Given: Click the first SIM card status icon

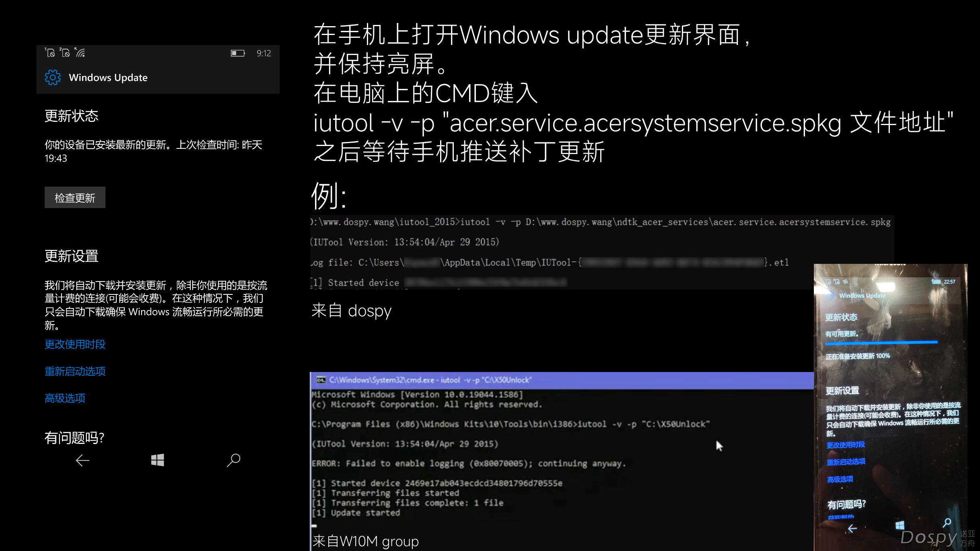Looking at the screenshot, I should [50, 53].
